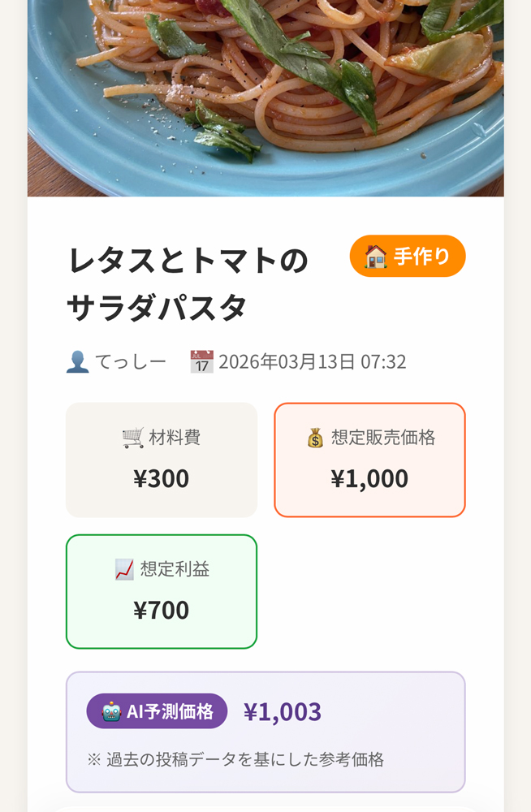Select the 手作り label text
The width and height of the screenshot is (531, 812).
tap(422, 257)
